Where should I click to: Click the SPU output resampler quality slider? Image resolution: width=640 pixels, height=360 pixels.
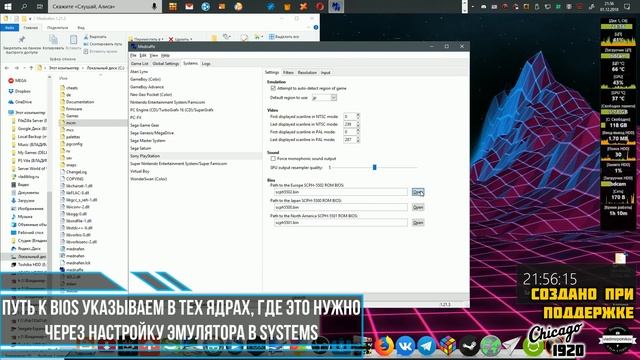tap(375, 167)
